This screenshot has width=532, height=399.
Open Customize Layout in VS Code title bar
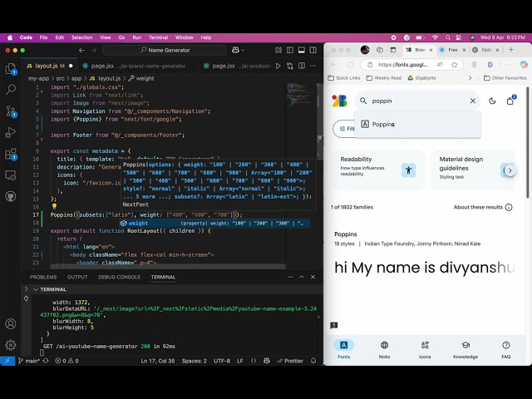[278, 50]
